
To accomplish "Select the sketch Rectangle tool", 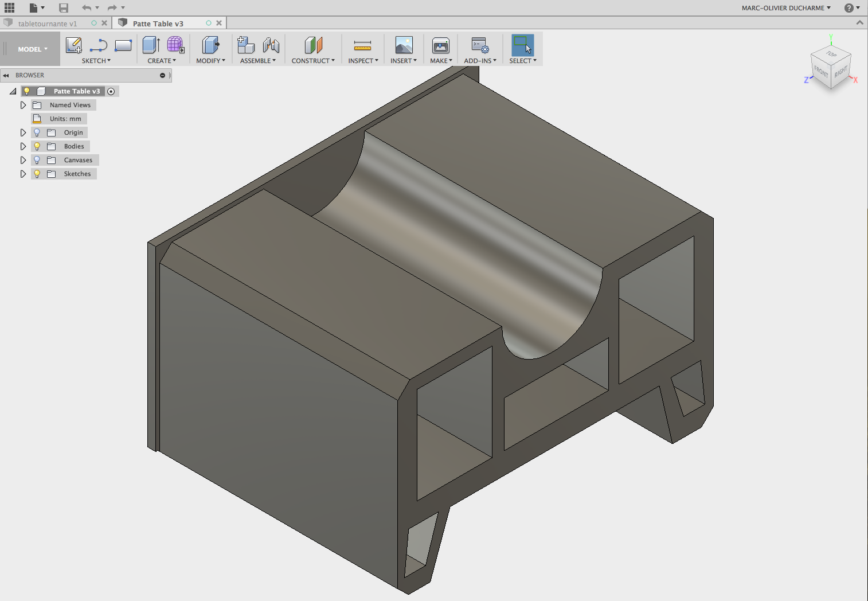I will click(123, 45).
